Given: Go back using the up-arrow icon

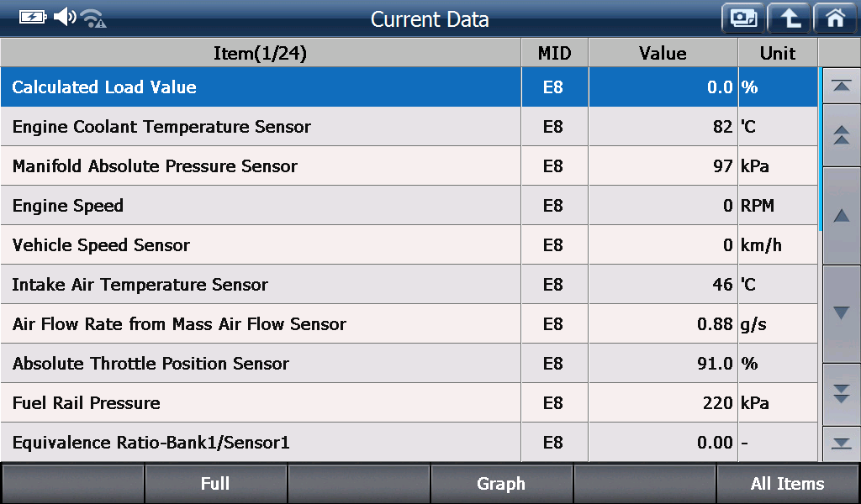Looking at the screenshot, I should coord(789,18).
